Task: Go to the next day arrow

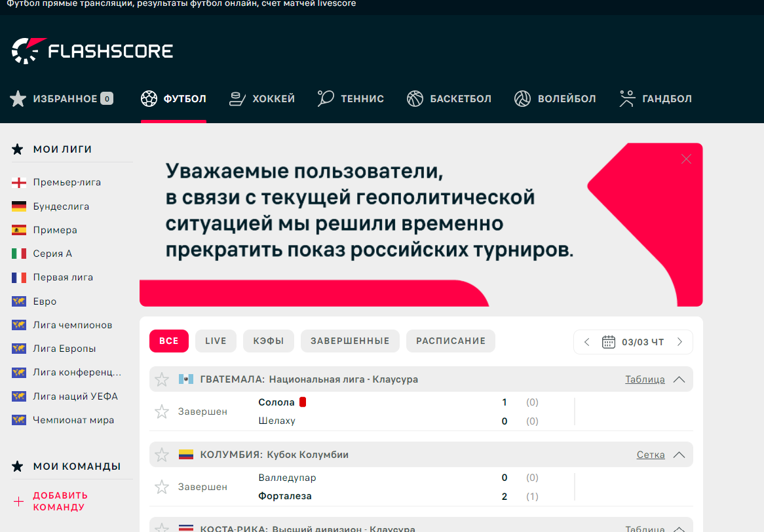Action: click(x=679, y=342)
